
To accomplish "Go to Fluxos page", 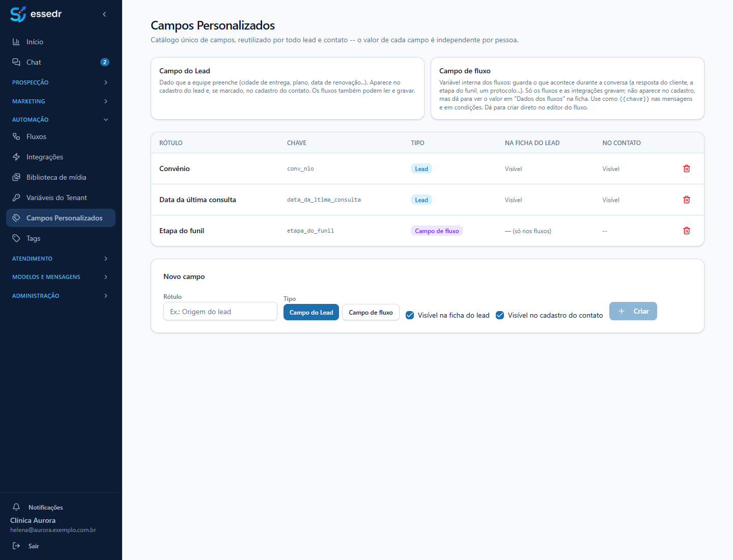I will point(61,136).
